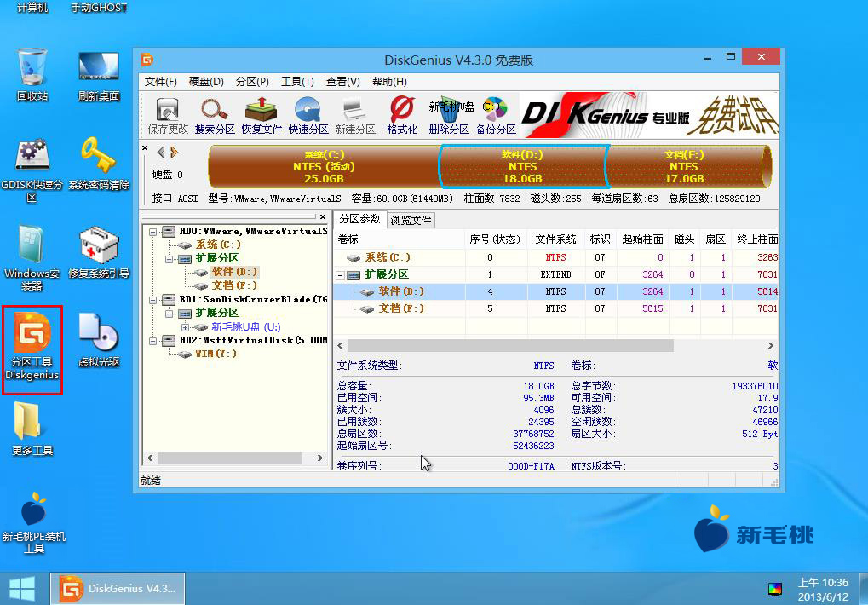Screen dimensions: 868x605
Task: Click the DiskGenius V4.3 taskbar button
Action: [x=118, y=589]
